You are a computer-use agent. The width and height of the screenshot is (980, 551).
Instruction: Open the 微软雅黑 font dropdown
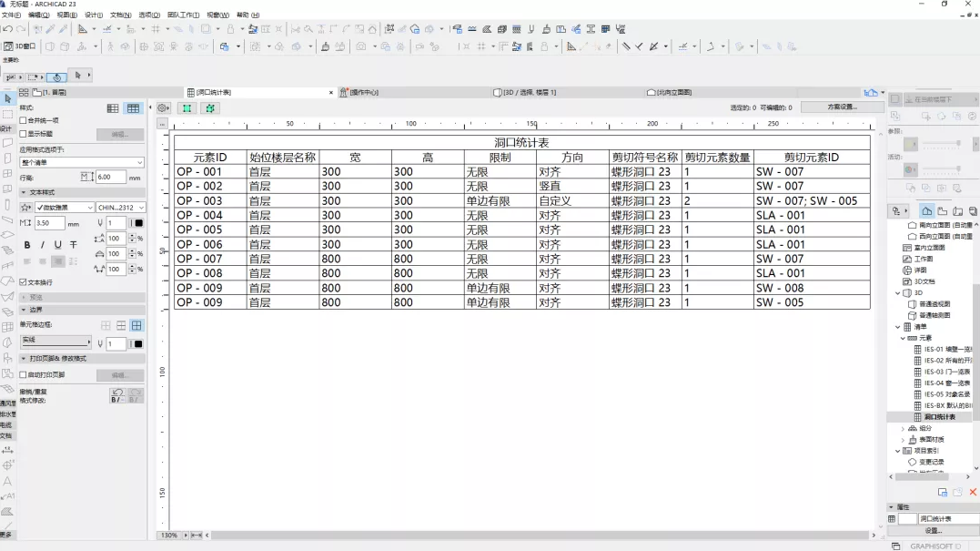click(x=64, y=208)
